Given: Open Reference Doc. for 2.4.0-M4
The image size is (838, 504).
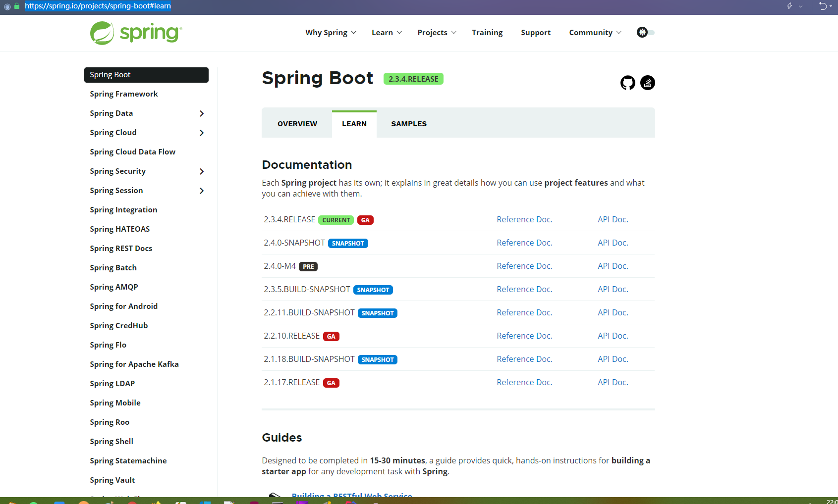Looking at the screenshot, I should point(524,266).
